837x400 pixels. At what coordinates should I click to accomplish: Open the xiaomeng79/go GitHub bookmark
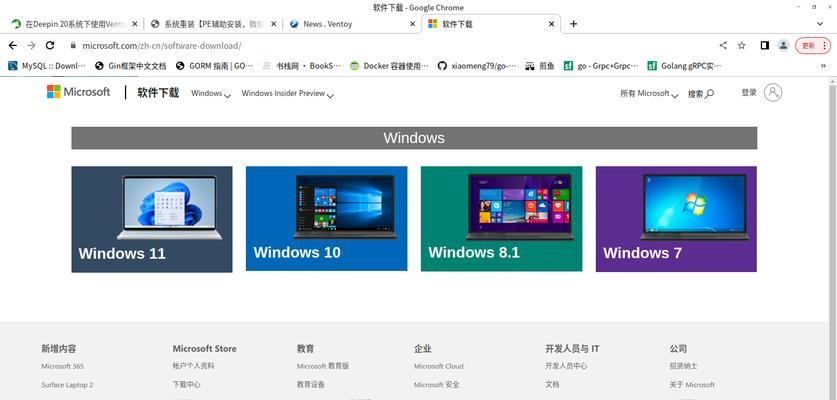477,66
